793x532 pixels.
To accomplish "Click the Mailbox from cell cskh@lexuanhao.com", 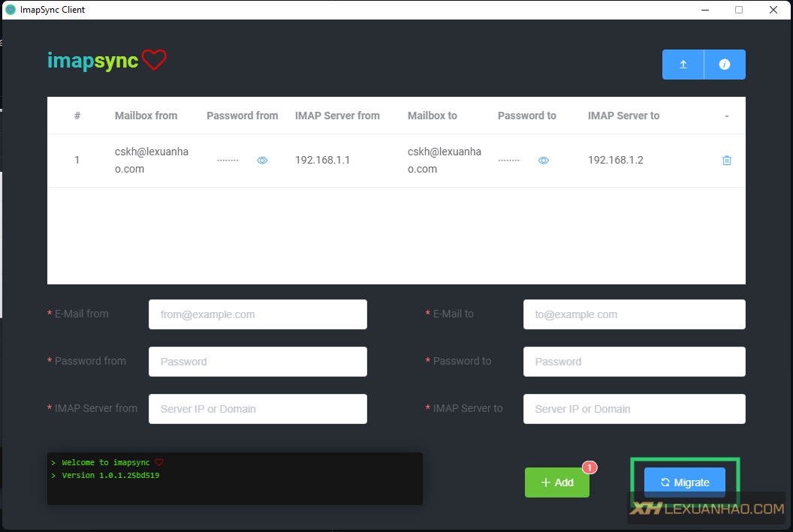I will coord(152,160).
